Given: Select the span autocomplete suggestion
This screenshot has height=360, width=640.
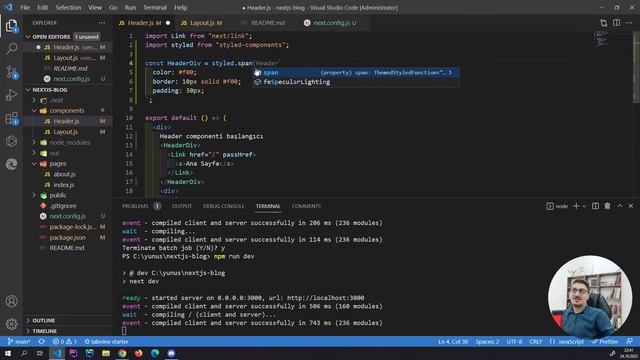Looking at the screenshot, I should 356,73.
